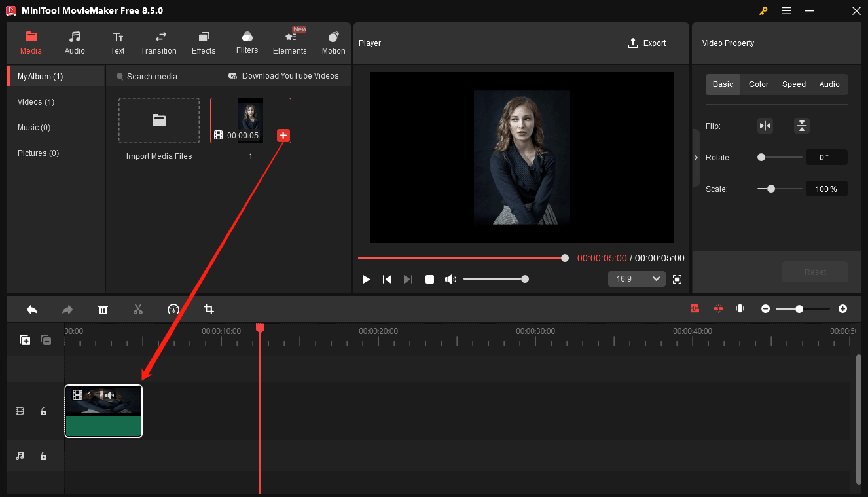Screen dimensions: 868x497
Task: Open the Filters panel
Action: tap(247, 42)
